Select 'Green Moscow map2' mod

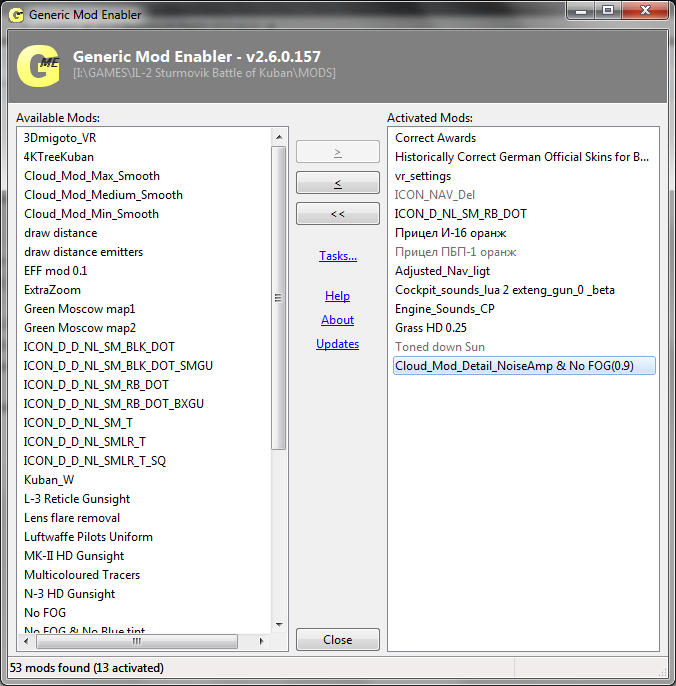(80, 328)
